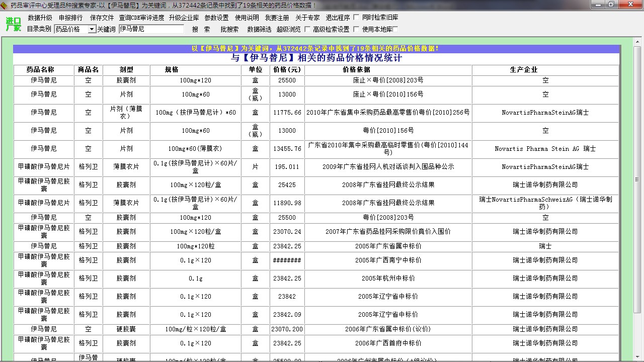
Task: Open 参数设置 in the menu bar
Action: pyautogui.click(x=216, y=18)
